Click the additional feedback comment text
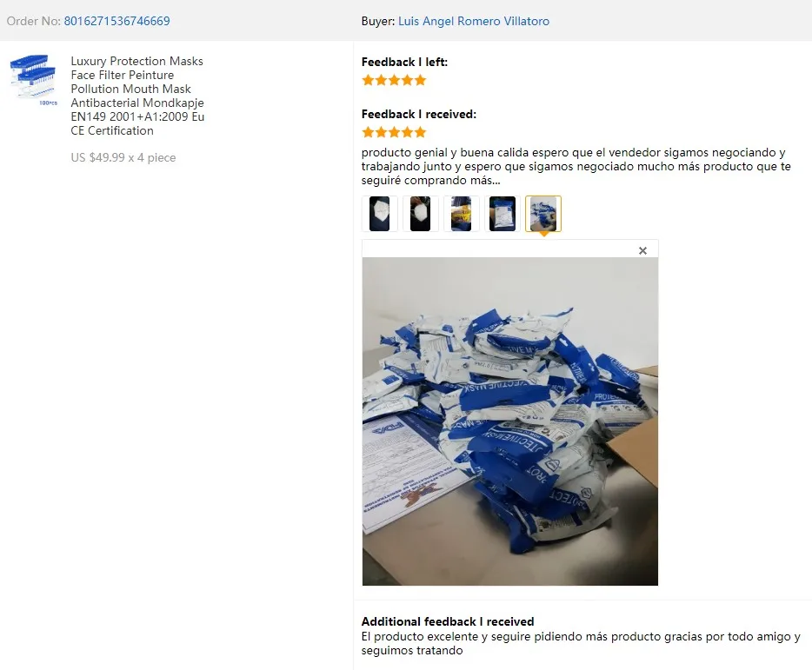The image size is (812, 670). point(581,644)
